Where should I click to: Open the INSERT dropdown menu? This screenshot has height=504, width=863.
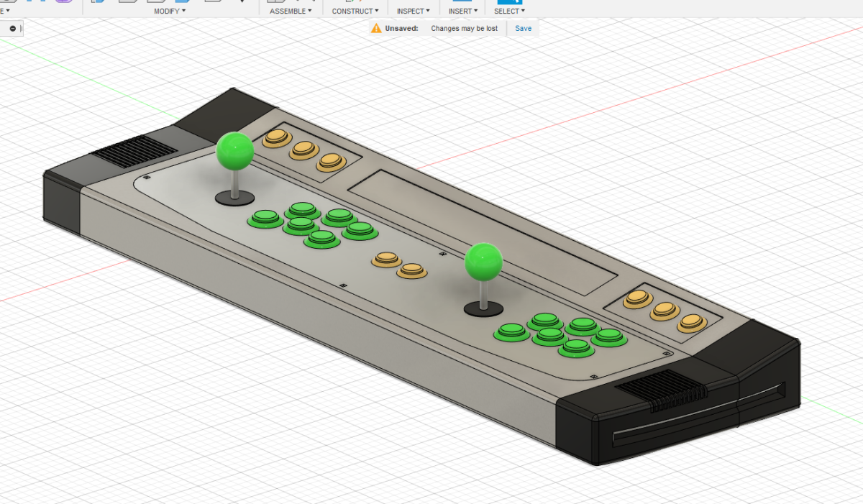tap(462, 11)
